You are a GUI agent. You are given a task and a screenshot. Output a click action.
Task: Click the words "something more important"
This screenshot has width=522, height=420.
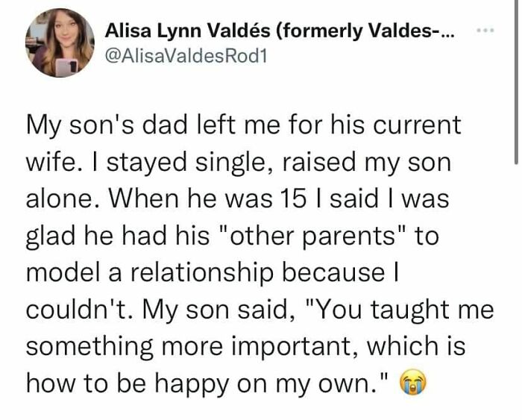(189, 346)
